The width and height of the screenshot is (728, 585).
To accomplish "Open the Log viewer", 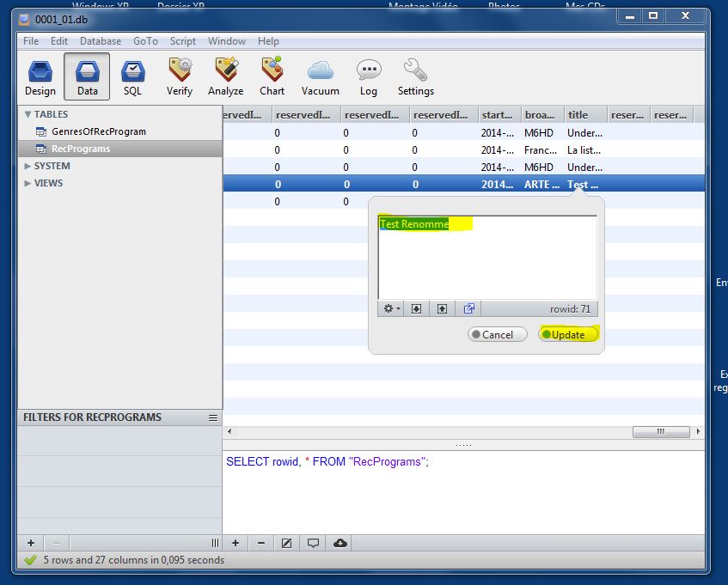I will coord(369,77).
